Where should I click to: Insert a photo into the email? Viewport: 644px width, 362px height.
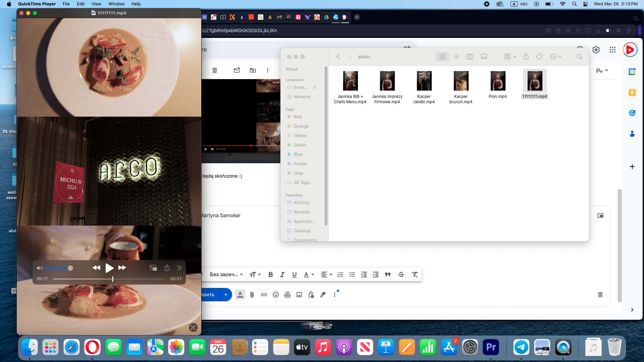tap(299, 295)
